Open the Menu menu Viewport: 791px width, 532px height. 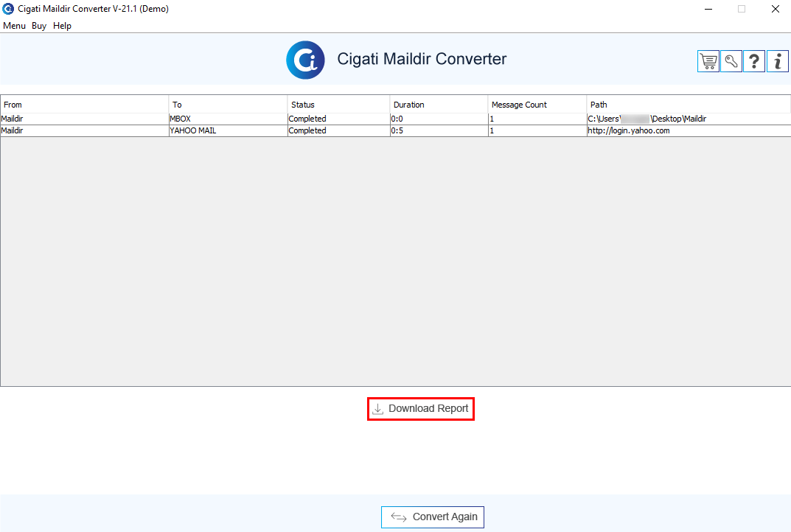click(14, 26)
